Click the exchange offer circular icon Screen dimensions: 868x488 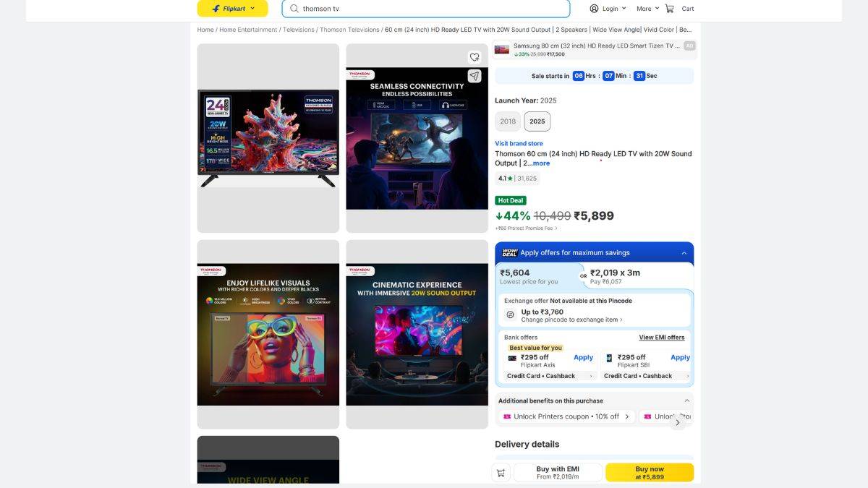tap(510, 315)
